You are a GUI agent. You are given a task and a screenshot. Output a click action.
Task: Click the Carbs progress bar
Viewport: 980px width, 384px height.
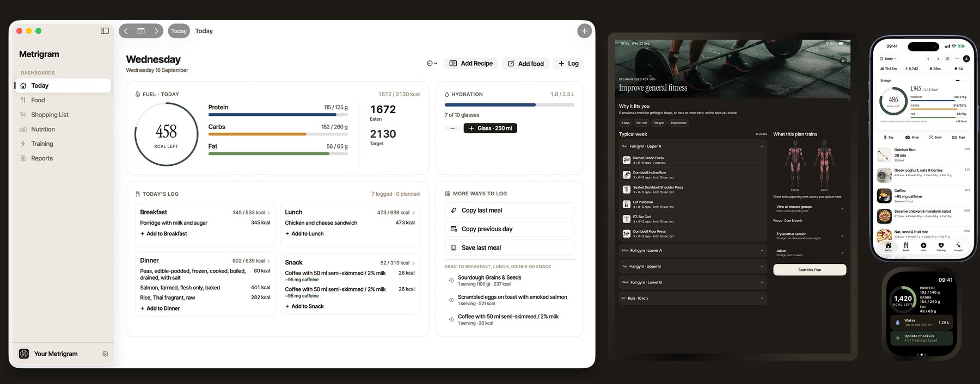click(x=278, y=134)
